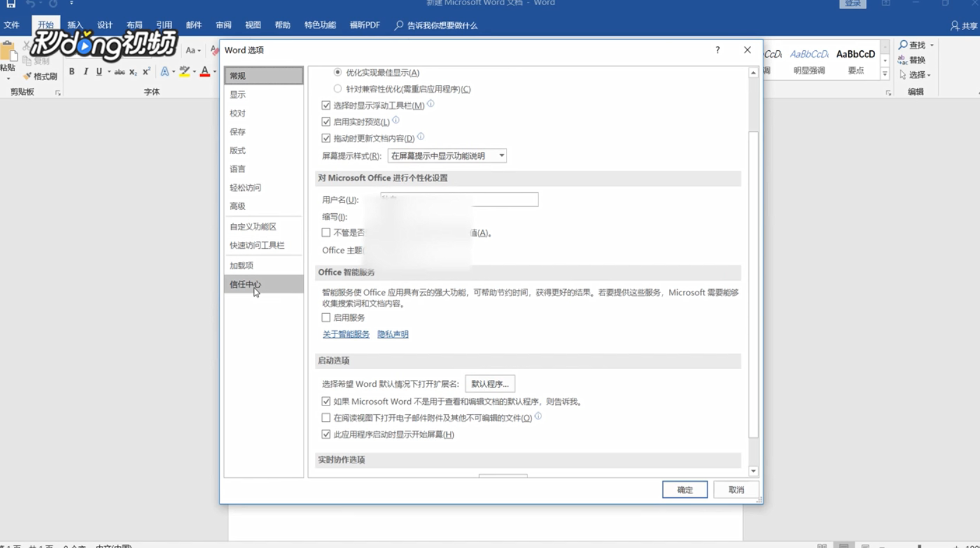
Task: Open underline style dropdown arrow
Action: [x=109, y=72]
